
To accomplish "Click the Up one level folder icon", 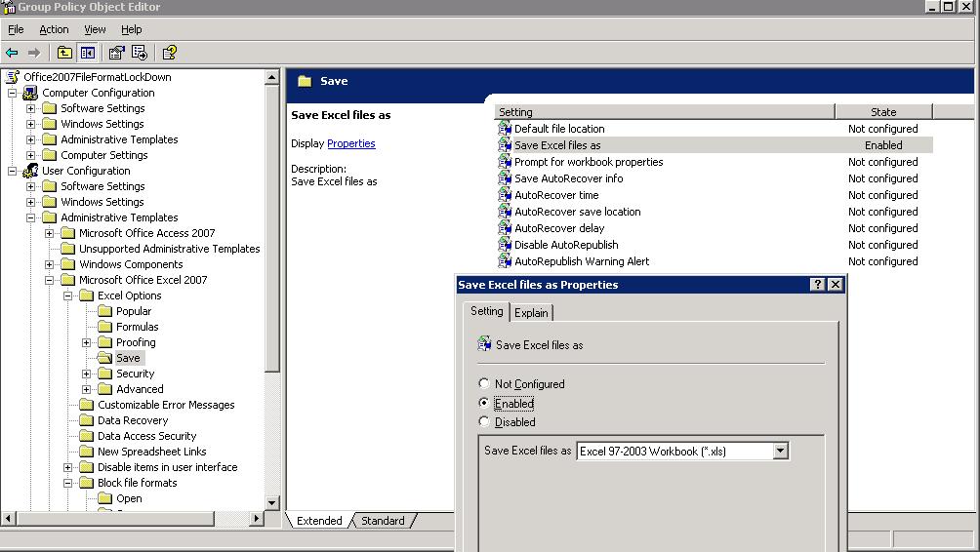I will point(64,53).
